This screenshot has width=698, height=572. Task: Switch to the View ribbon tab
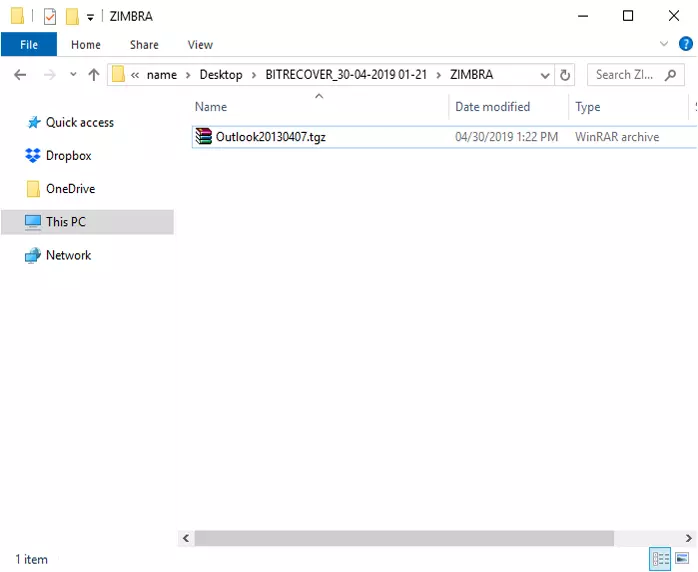[x=200, y=44]
